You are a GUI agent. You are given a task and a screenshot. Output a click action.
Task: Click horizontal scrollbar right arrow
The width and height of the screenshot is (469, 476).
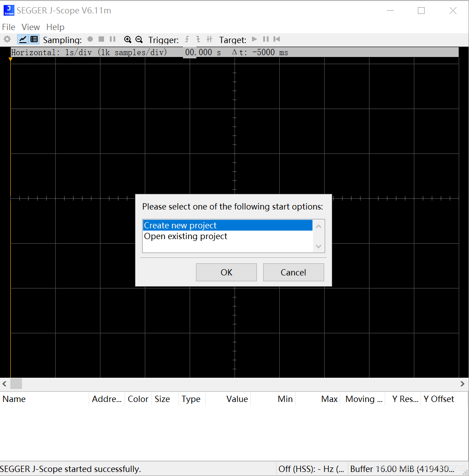[x=462, y=384]
